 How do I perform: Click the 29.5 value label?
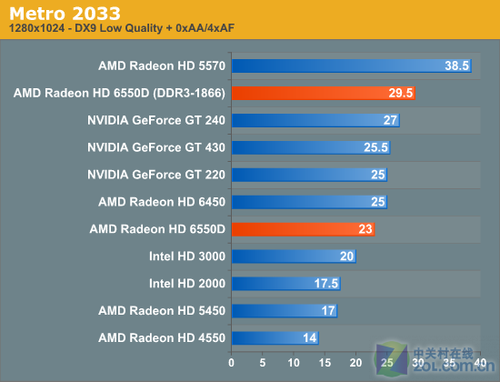[401, 93]
